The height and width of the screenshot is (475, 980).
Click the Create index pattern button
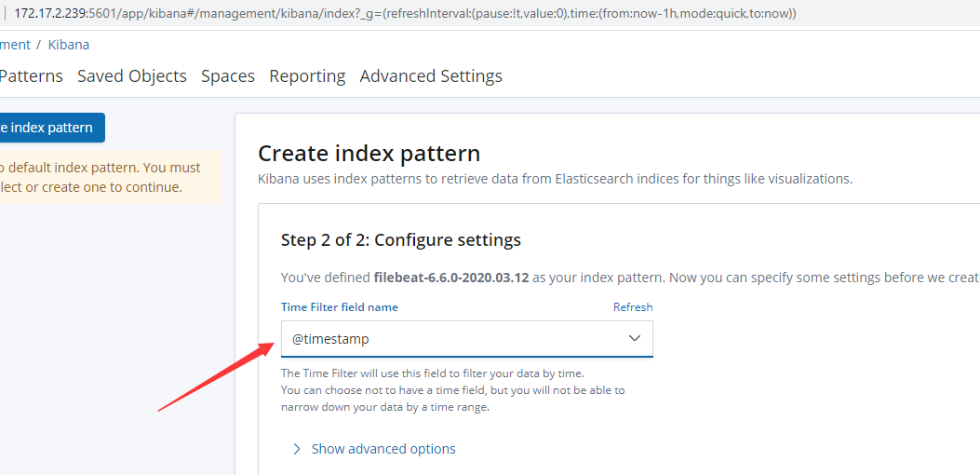point(52,128)
